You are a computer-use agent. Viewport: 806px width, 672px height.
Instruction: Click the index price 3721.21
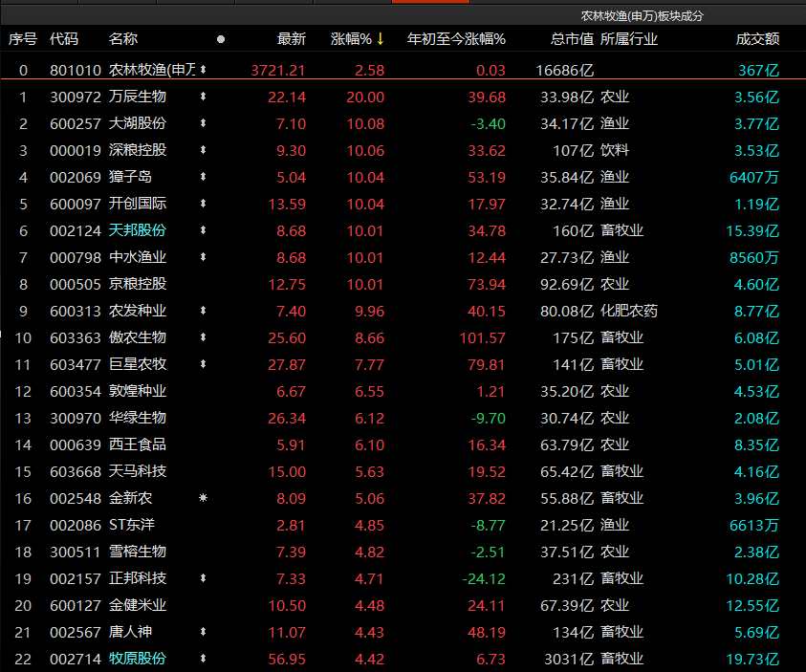coord(278,70)
